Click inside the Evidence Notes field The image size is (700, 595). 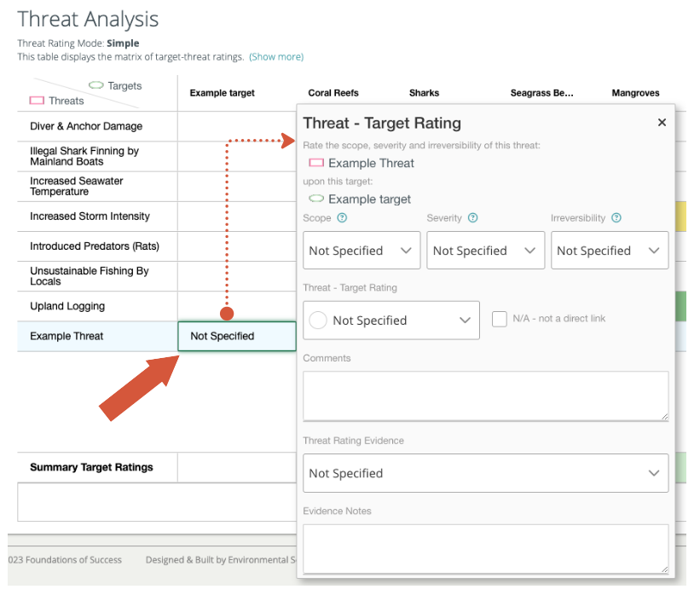[485, 549]
